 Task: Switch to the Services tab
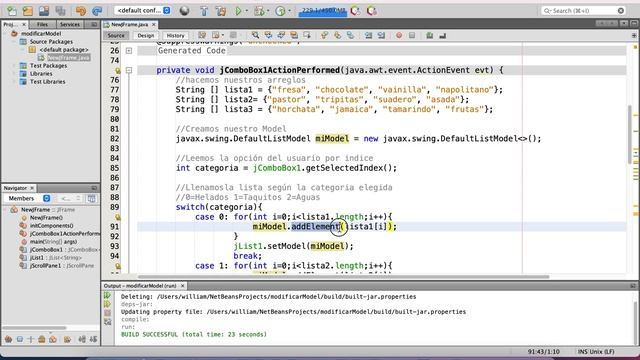click(70, 24)
